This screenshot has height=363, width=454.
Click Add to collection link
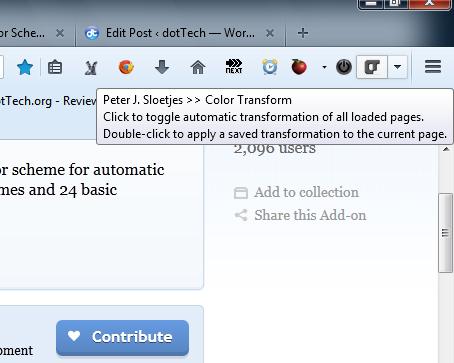tap(306, 192)
